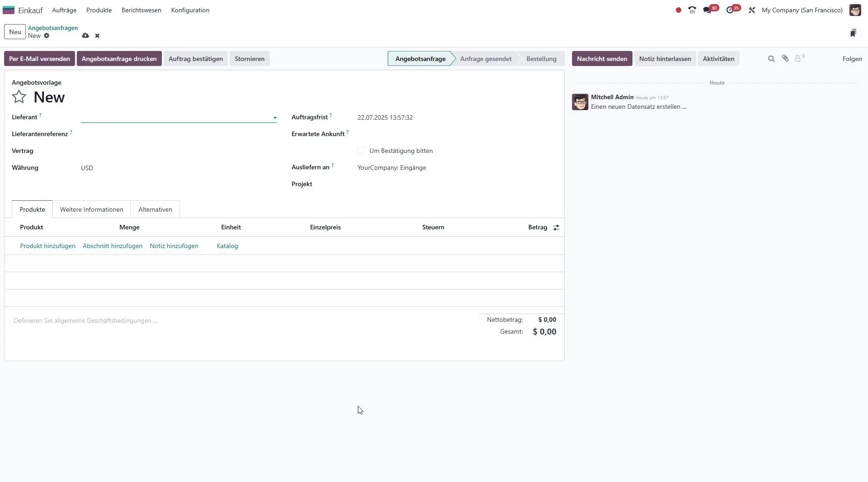The image size is (868, 482).
Task: Open the discuss messages icon
Action: pyautogui.click(x=707, y=10)
